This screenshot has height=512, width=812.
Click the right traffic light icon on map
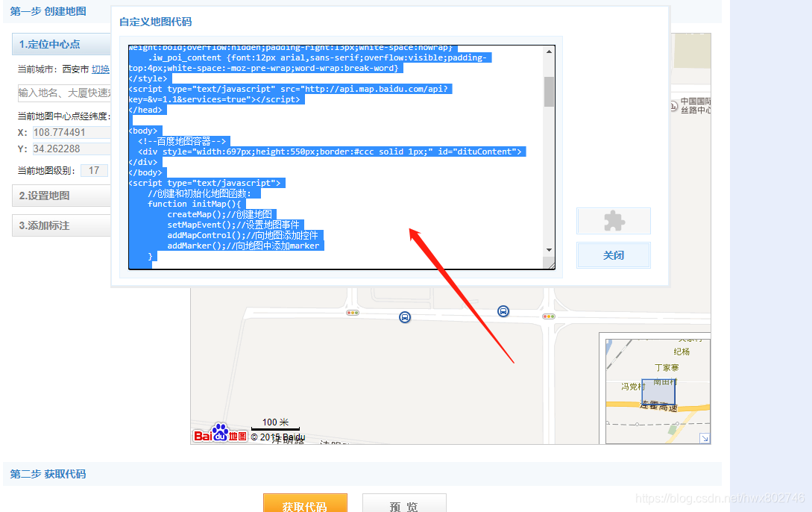click(548, 316)
